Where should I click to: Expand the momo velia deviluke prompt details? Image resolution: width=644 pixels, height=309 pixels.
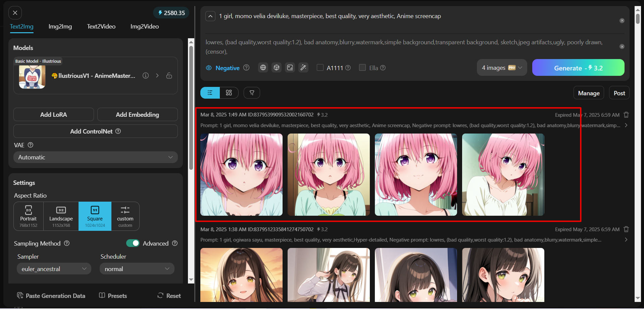(x=626, y=125)
